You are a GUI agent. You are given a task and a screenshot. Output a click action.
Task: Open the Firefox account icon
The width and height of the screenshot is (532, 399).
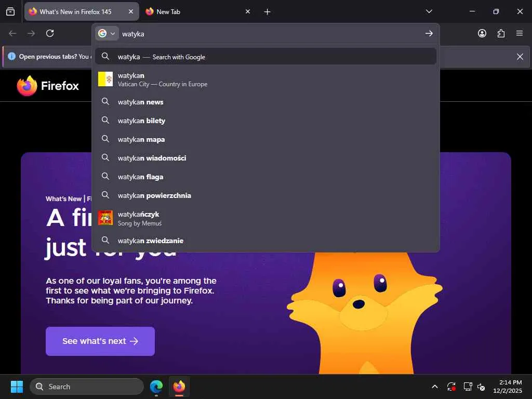[x=482, y=33]
